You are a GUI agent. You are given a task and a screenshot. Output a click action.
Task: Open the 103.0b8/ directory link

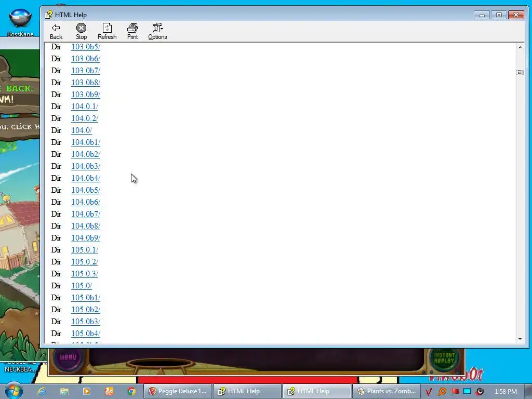pos(86,83)
